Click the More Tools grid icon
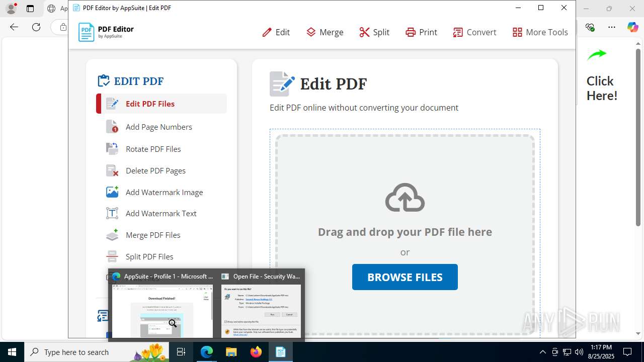Screen dimensions: 644x362 pos(517,32)
